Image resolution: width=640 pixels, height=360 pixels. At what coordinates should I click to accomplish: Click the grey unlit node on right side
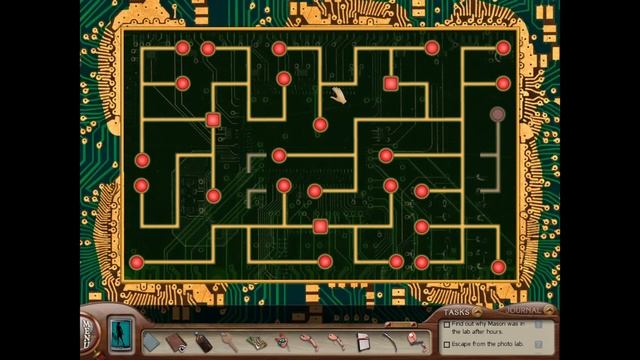(x=497, y=115)
